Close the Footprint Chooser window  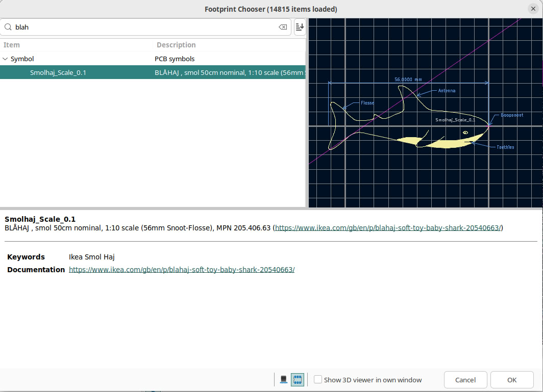(x=533, y=9)
